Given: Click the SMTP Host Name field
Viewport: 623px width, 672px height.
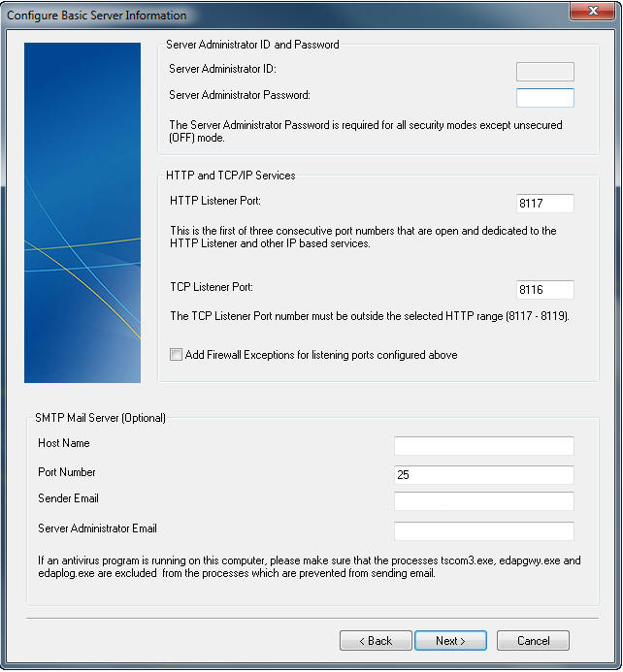Looking at the screenshot, I should coord(483,446).
